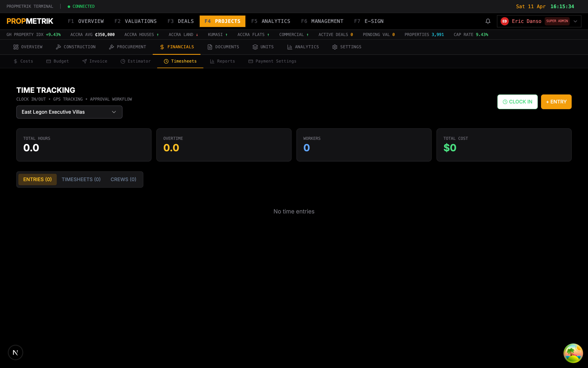Navigate to F7 E-Sign

[369, 21]
